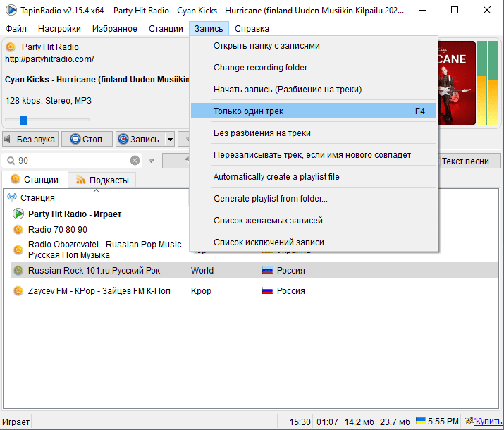
Task: Open the Избранное menu
Action: (115, 29)
